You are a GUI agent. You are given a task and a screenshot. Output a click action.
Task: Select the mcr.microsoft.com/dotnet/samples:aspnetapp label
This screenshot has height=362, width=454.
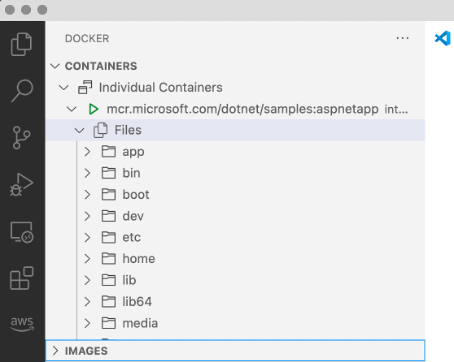click(x=242, y=109)
